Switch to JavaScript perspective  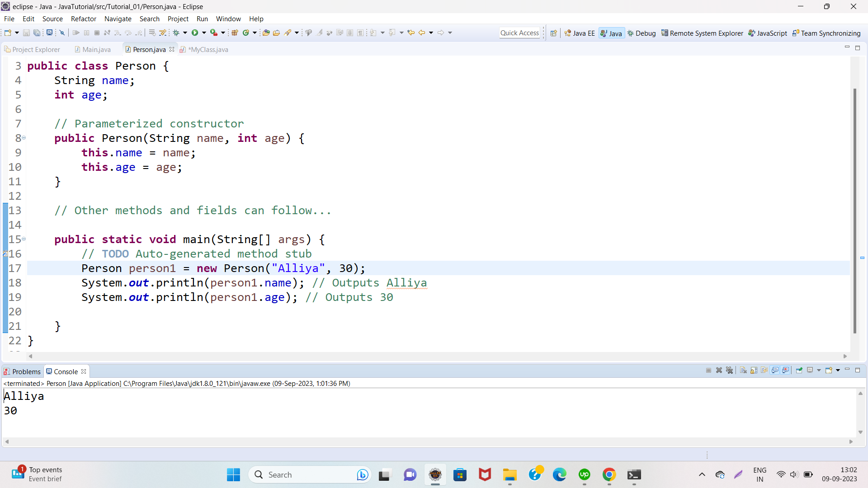(768, 33)
